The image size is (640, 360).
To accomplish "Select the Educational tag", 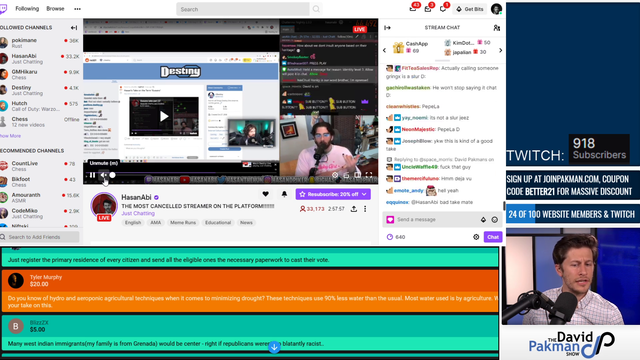I will 218,222.
